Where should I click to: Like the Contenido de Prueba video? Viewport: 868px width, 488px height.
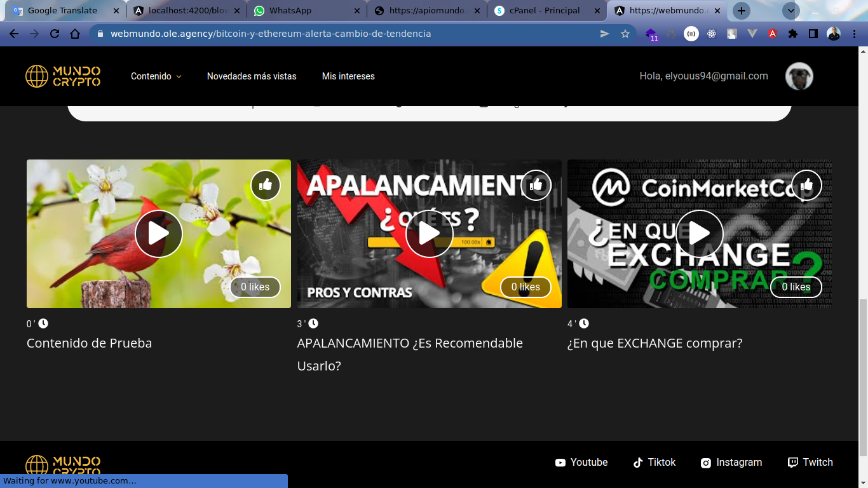point(266,185)
